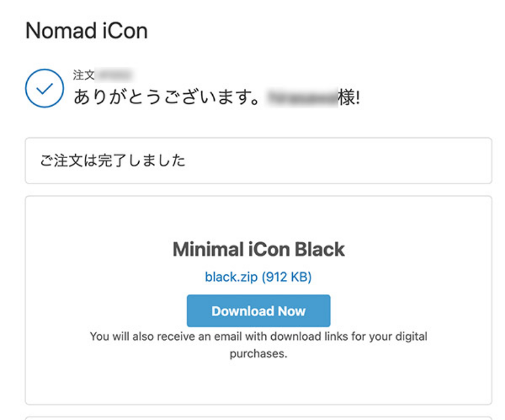Click the email download links notice text
Screen dimensions: 505x420
[258, 337]
